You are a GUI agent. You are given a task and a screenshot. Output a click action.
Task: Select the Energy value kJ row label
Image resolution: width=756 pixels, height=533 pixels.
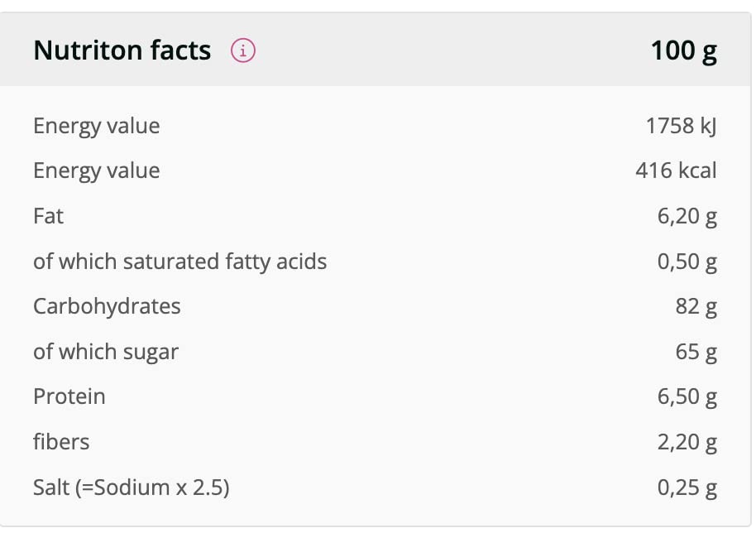(x=97, y=126)
